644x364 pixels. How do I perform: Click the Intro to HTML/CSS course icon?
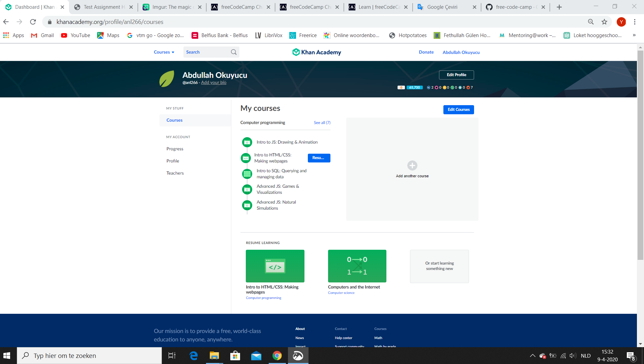pos(246,158)
